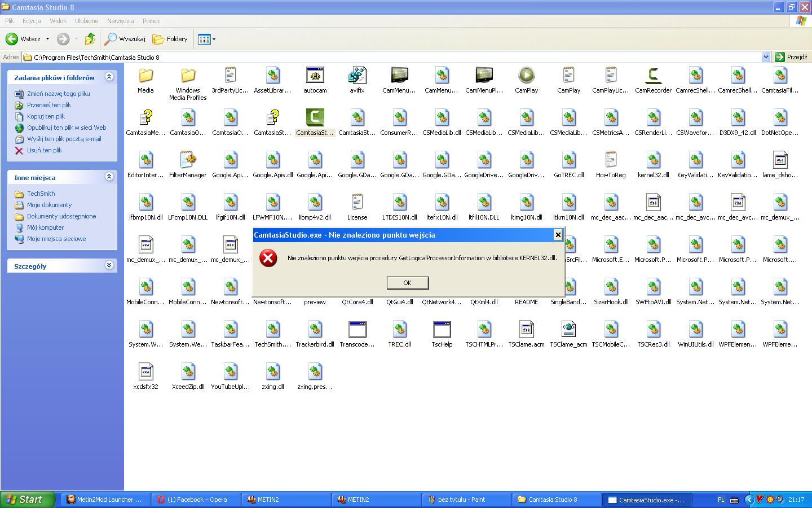
Task: Select the FilterManager file icon
Action: click(x=188, y=160)
